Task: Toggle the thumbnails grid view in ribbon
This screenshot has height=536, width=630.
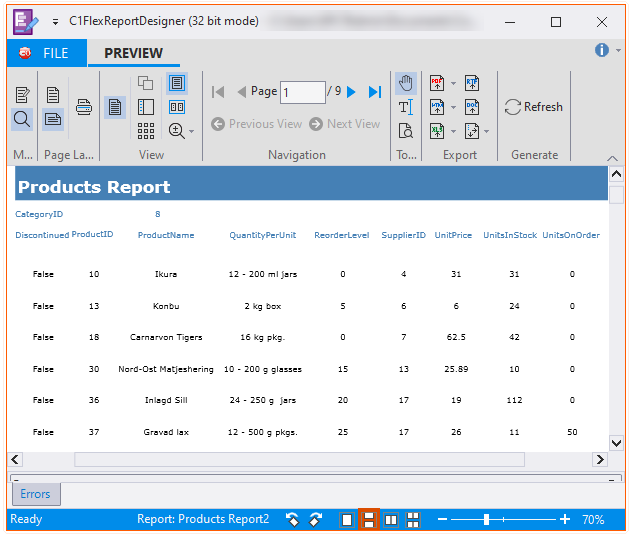Action: click(x=146, y=130)
